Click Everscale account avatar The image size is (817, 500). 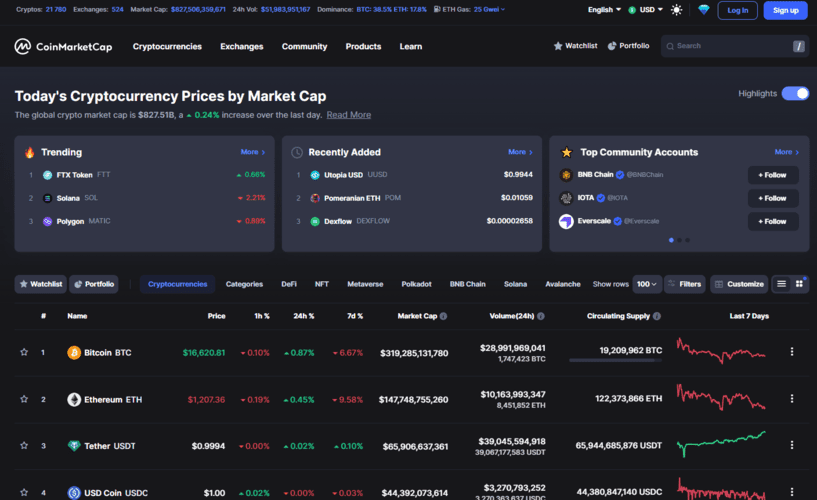[566, 221]
